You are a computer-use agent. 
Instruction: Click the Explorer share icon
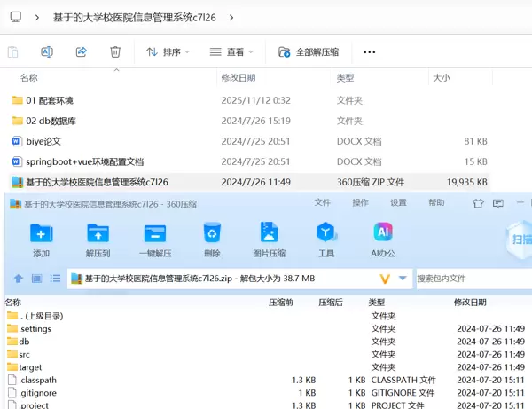(x=81, y=52)
